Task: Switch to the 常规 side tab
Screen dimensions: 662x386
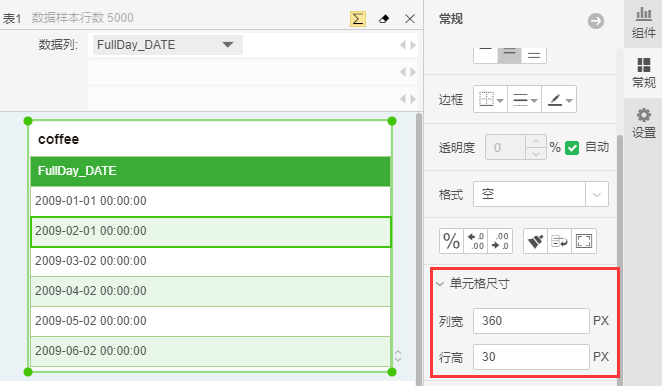Action: [x=643, y=73]
